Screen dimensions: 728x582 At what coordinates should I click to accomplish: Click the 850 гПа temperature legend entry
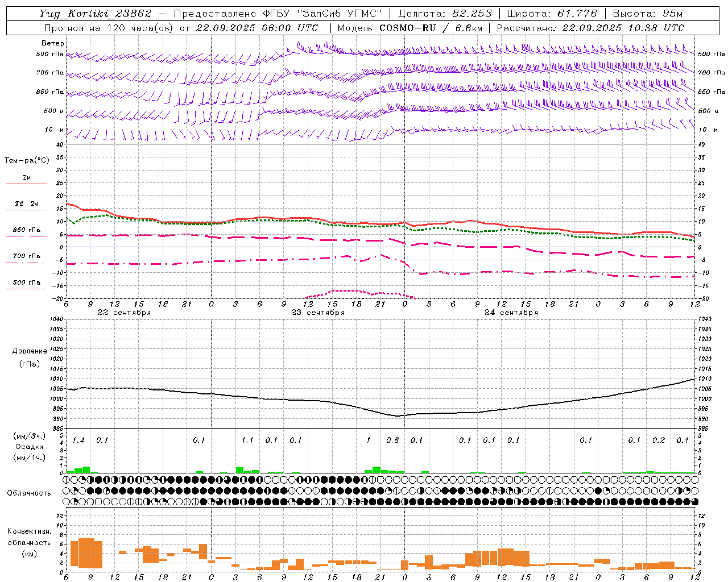tap(26, 230)
